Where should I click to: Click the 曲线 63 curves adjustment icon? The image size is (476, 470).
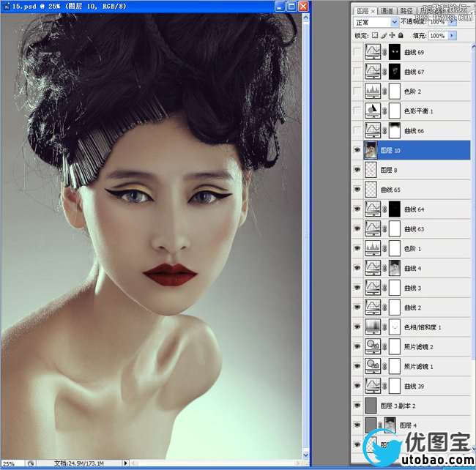click(x=373, y=229)
